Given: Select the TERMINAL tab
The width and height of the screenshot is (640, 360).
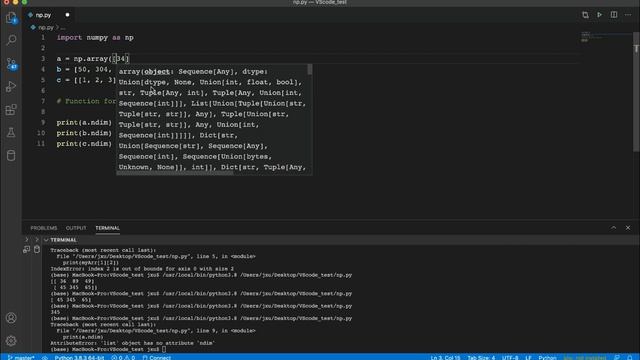Looking at the screenshot, I should pyautogui.click(x=107, y=228).
